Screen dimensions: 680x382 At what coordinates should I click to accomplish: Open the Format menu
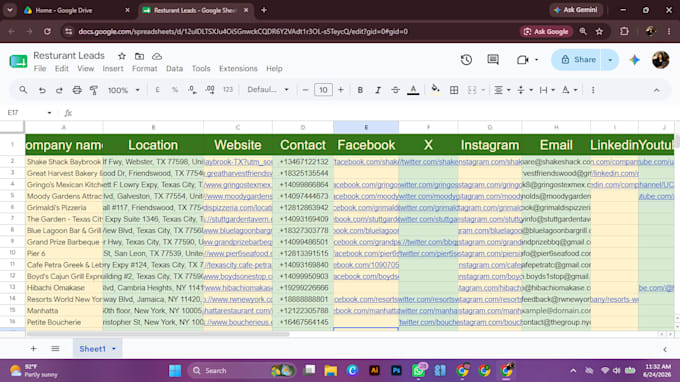144,69
